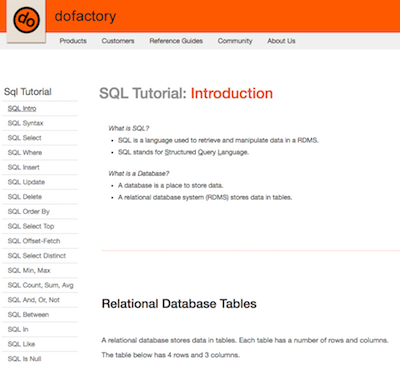
Task: Open the SQL In lesson
Action: [x=18, y=329]
